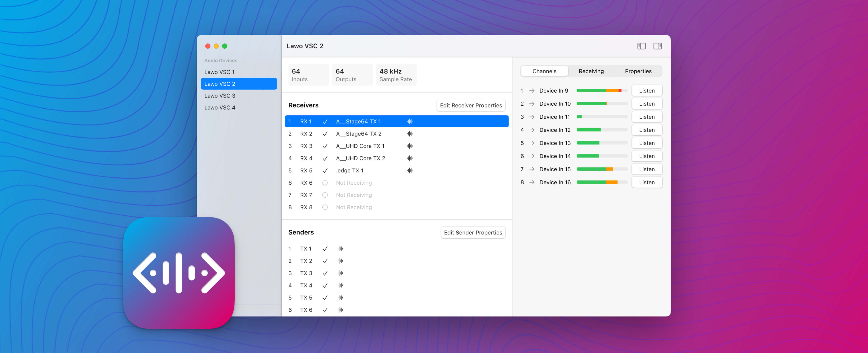Click the checkmark status of TX 4
The width and height of the screenshot is (868, 353).
(325, 286)
